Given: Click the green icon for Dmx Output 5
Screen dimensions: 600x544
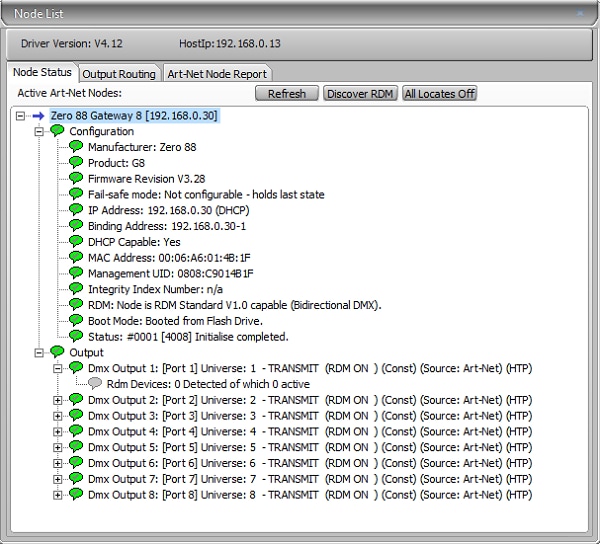Looking at the screenshot, I should [x=76, y=446].
